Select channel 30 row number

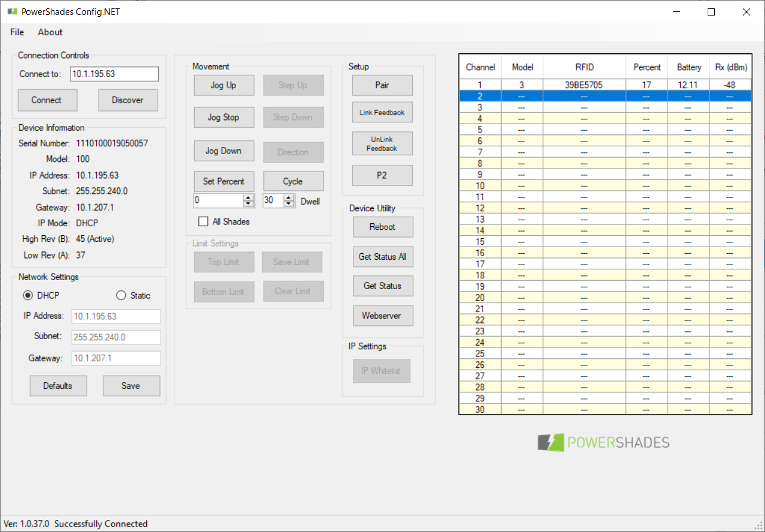coord(481,410)
